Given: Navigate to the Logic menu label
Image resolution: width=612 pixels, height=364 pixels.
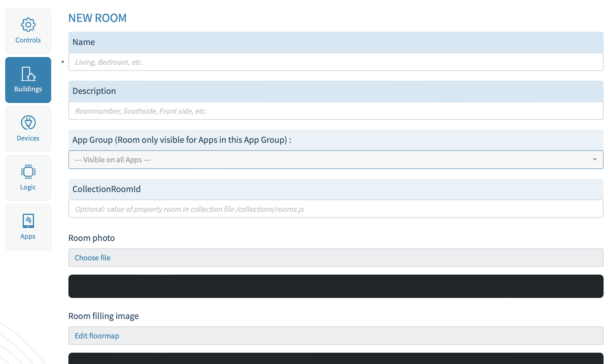Looking at the screenshot, I should click(x=28, y=187).
